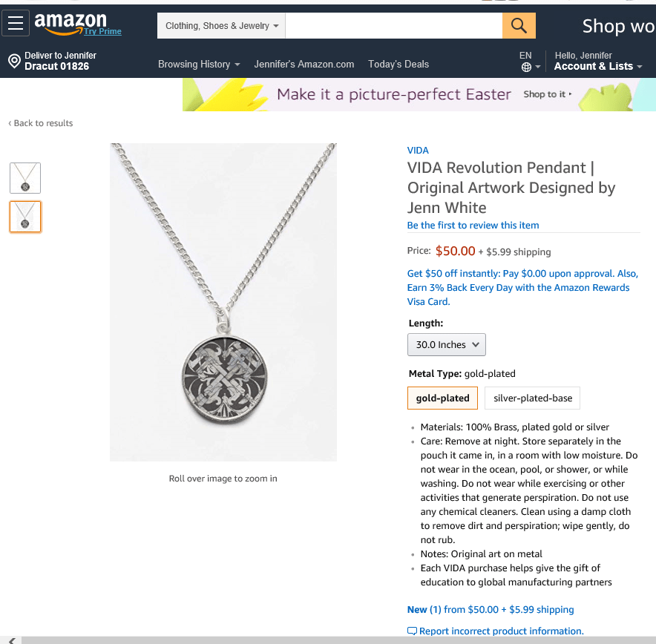656x644 pixels.
Task: Open the search category dropdown Clothing, Shoes & Jewelry
Action: pos(220,24)
